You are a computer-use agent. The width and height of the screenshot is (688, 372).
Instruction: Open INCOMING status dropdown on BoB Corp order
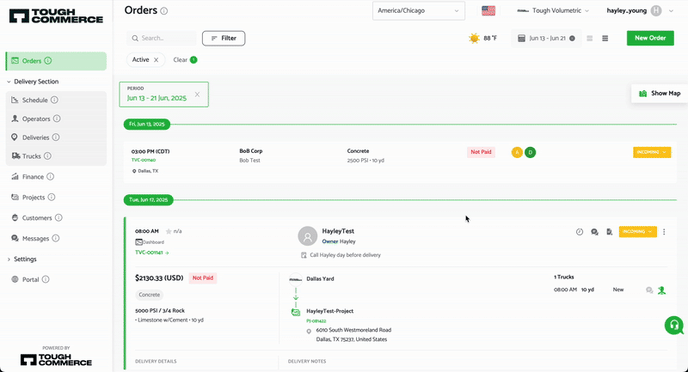652,152
